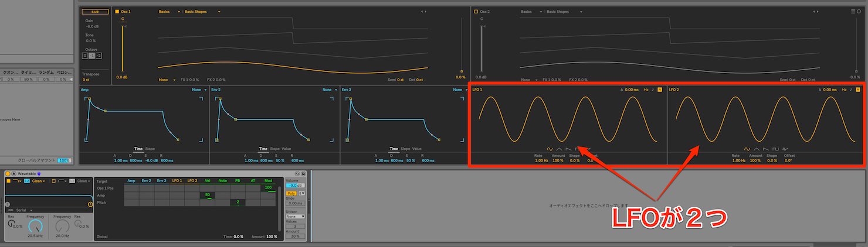Open Osc 2 effect None dropdown
This screenshot has width=868, height=247.
click(530, 80)
